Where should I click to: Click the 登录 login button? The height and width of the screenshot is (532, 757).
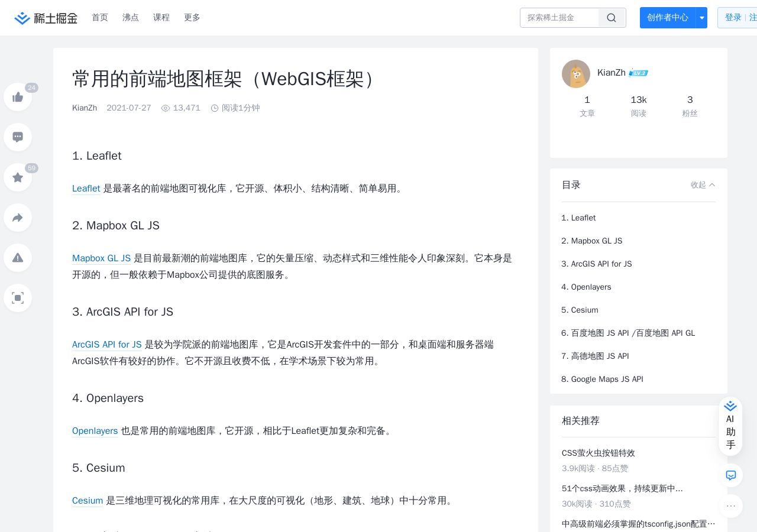(733, 18)
